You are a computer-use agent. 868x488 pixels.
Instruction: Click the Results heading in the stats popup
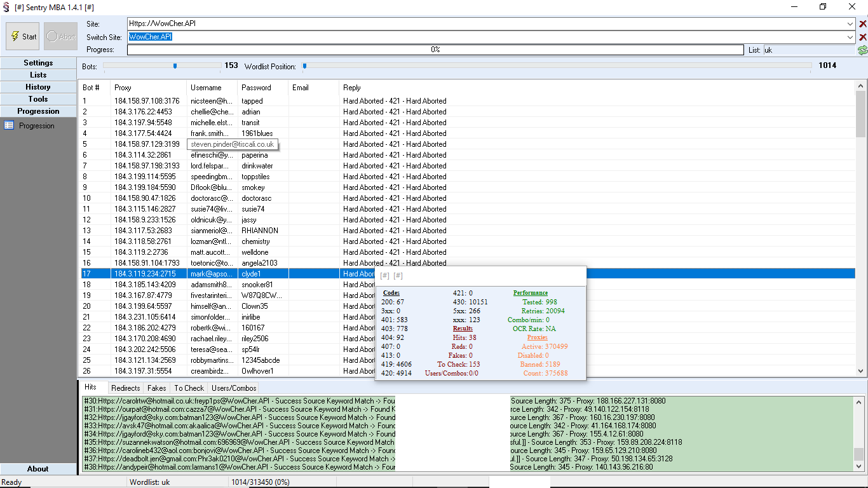[x=463, y=329]
